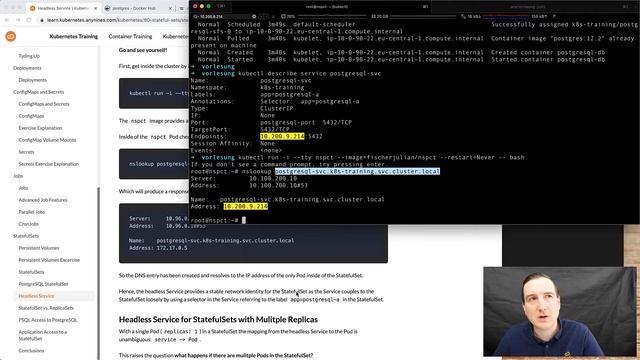Click the address bar lock icon
This screenshot has width=640, height=360.
coord(42,20)
